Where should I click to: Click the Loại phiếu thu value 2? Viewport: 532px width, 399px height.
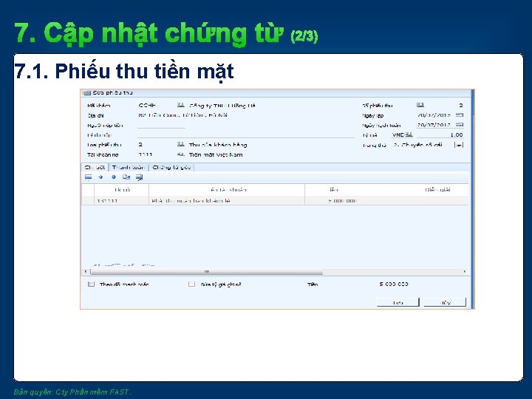pos(140,145)
